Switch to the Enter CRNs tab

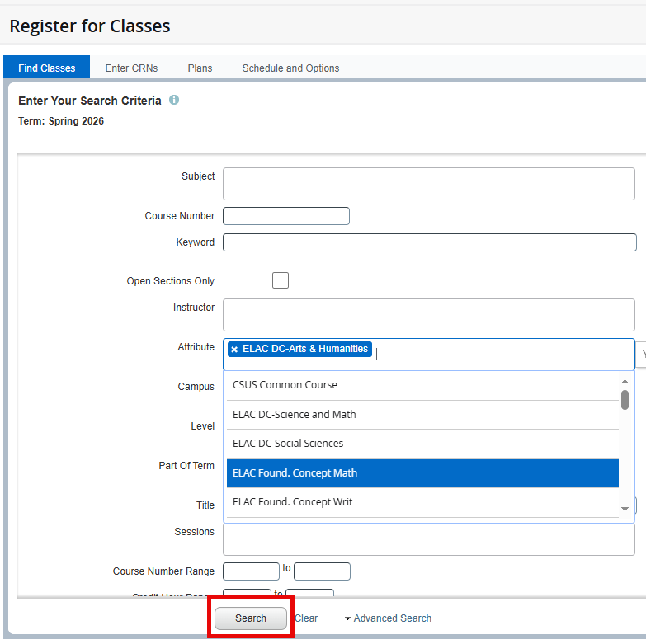(131, 68)
